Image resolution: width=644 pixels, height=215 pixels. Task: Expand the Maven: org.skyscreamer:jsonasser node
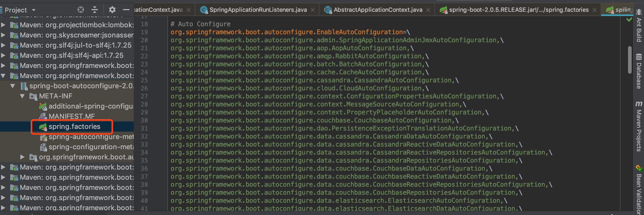3,35
